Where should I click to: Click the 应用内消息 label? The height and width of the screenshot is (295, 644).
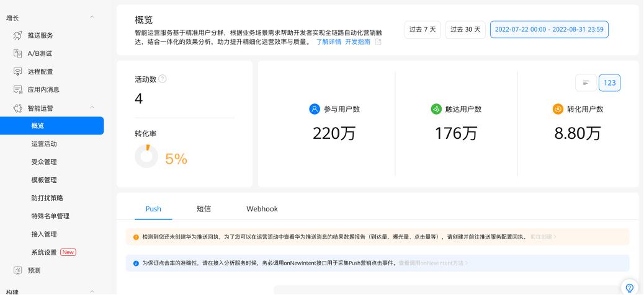tap(43, 89)
